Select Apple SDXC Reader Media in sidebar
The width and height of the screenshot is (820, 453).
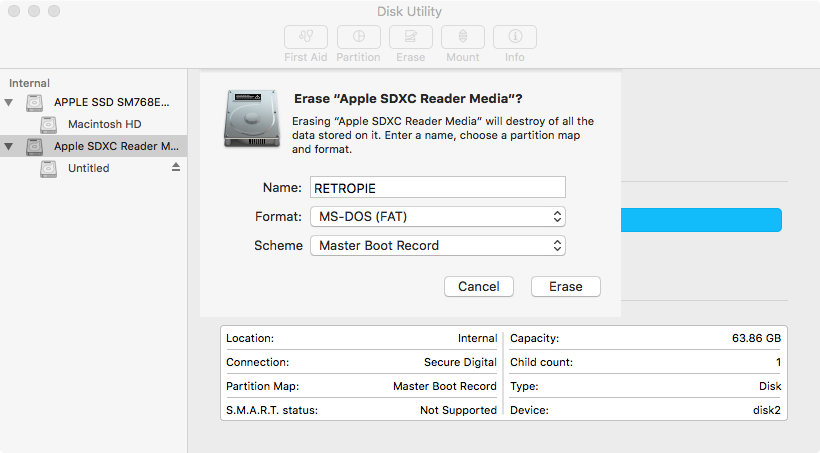click(x=110, y=146)
